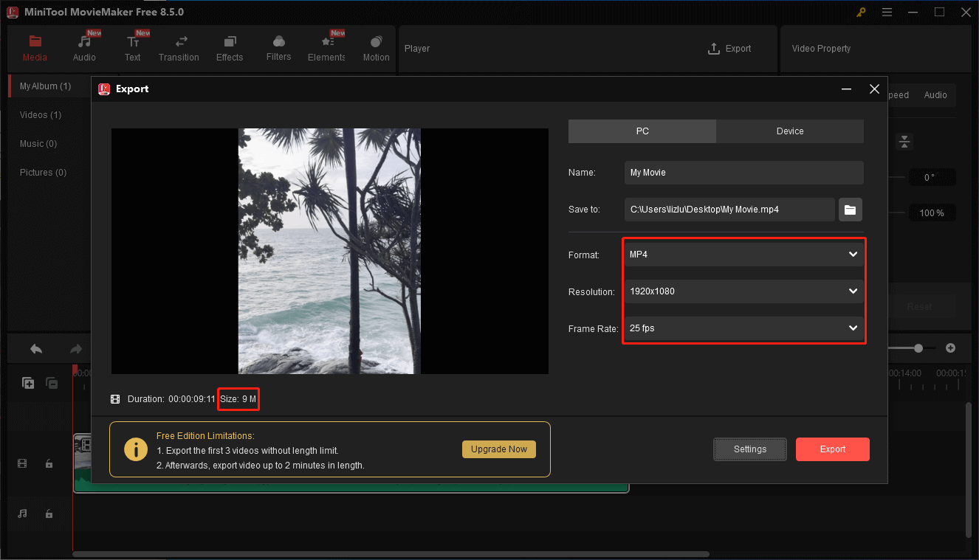Switch to the Audio property tab
Image resolution: width=979 pixels, height=560 pixels.
[x=935, y=94]
